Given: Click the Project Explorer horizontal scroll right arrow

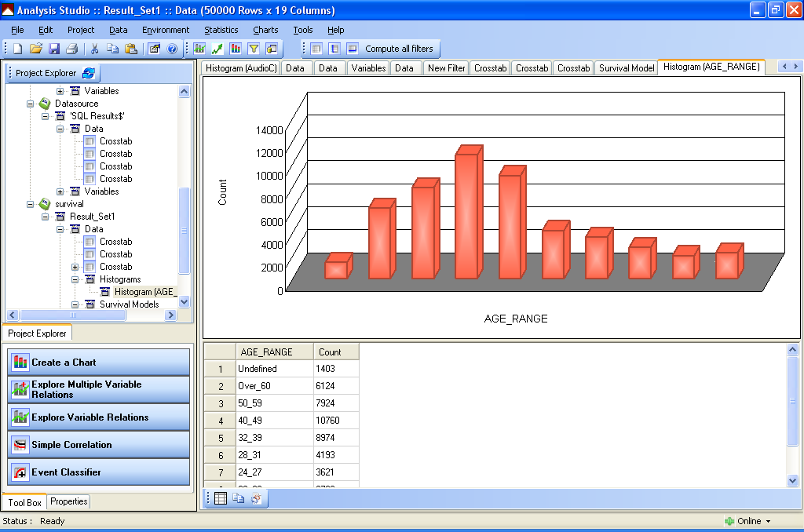Looking at the screenshot, I should pos(171,315).
